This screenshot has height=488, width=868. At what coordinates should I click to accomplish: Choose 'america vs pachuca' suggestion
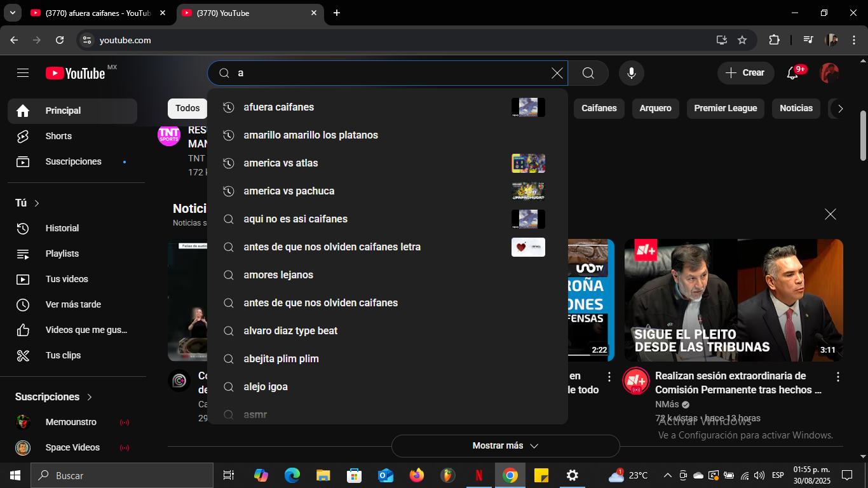click(x=288, y=191)
